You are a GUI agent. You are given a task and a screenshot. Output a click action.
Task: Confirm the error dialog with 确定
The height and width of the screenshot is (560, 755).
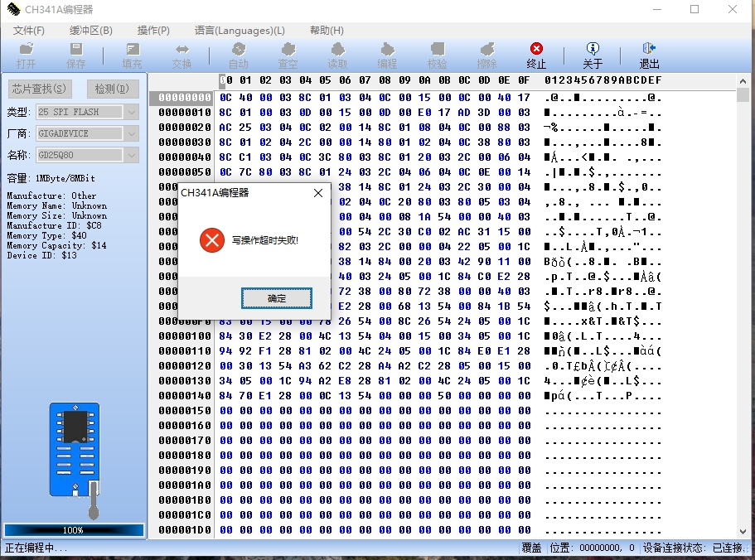click(276, 298)
